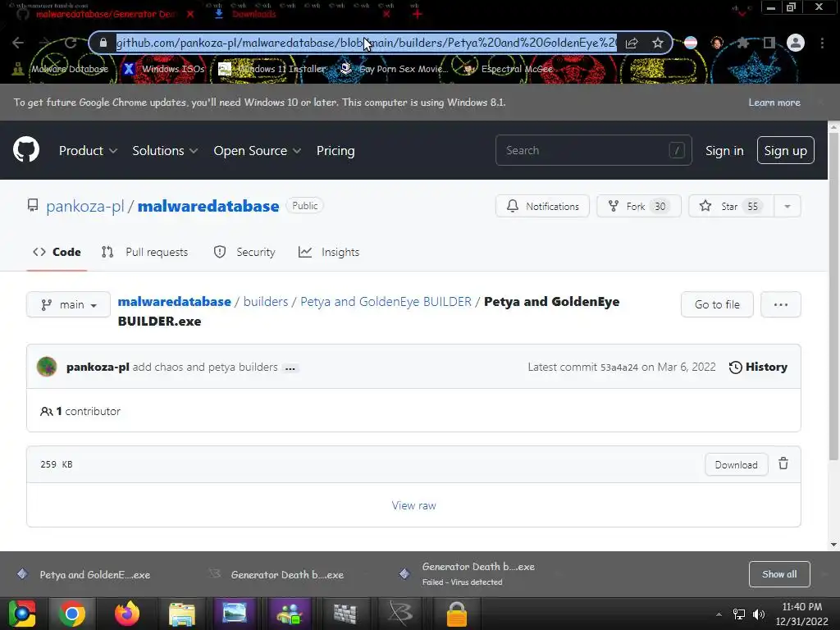Screen dimensions: 840x630
Task: Click Learn more about Chrome updates
Action: pyautogui.click(x=774, y=103)
